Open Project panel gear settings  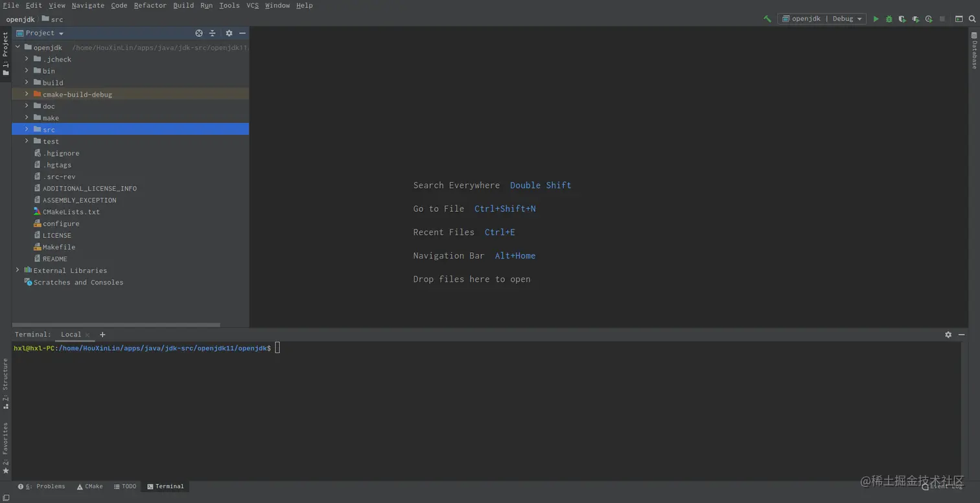pyautogui.click(x=229, y=33)
